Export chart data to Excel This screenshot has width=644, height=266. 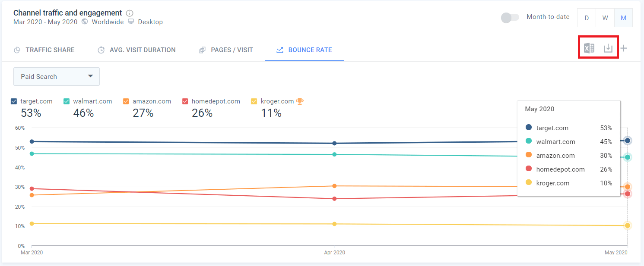pos(589,48)
